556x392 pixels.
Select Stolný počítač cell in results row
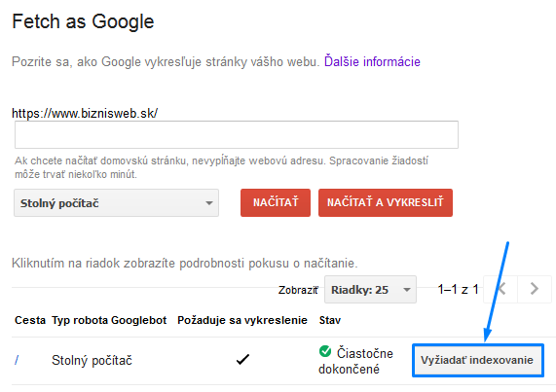tap(92, 361)
